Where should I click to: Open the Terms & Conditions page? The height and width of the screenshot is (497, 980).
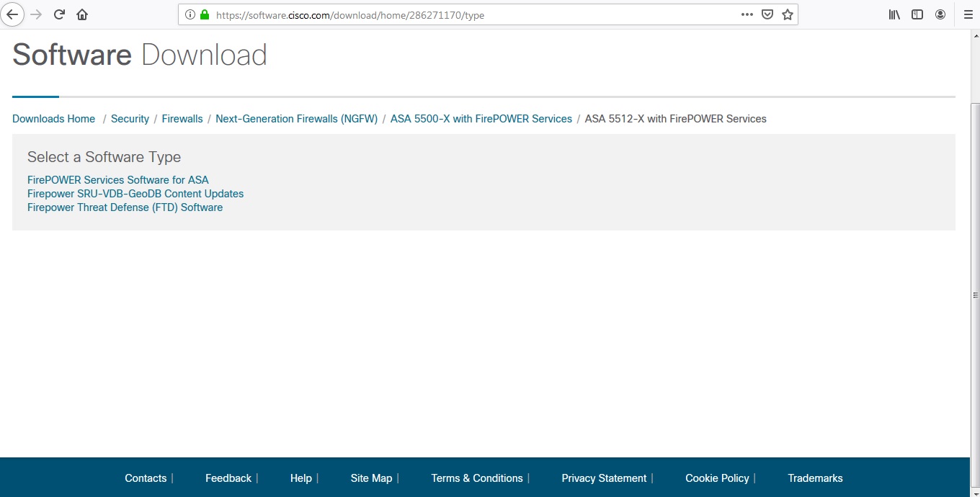(476, 478)
